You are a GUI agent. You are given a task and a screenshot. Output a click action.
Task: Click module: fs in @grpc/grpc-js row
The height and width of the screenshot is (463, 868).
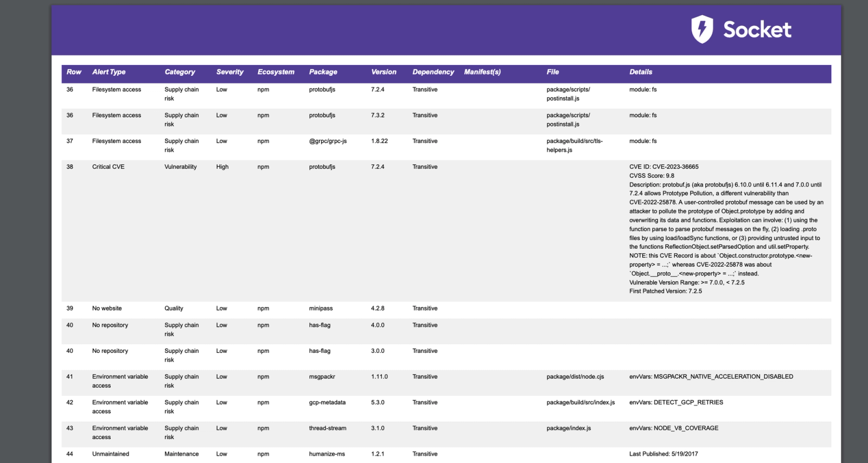[643, 141]
